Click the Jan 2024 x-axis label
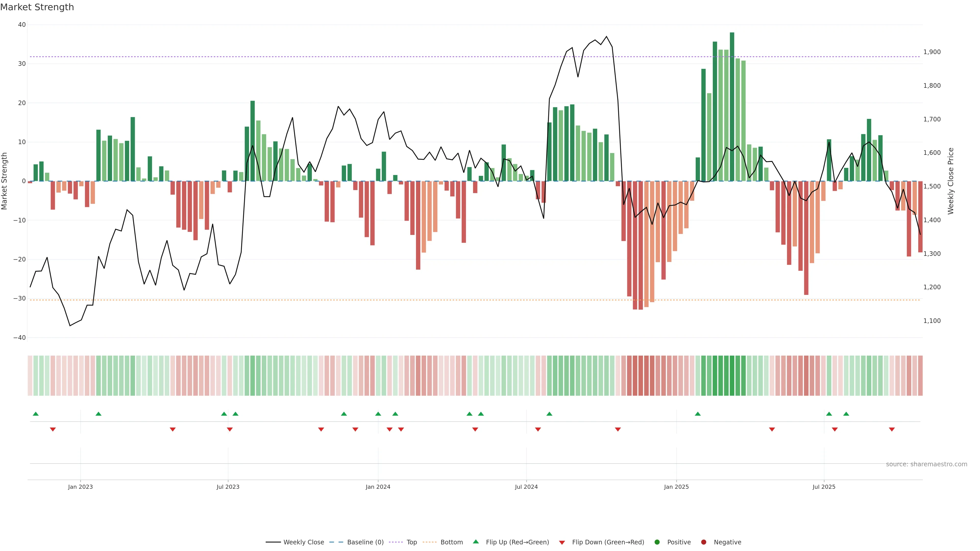 (x=378, y=487)
